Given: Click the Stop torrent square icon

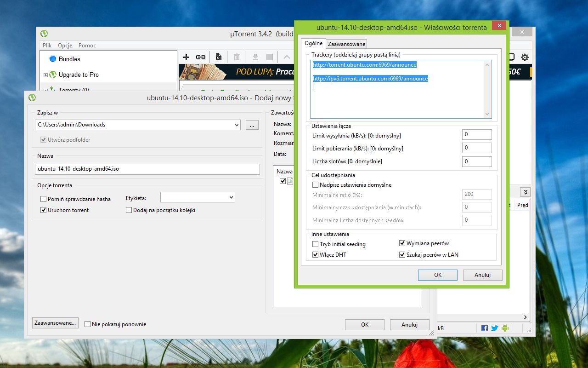Looking at the screenshot, I should tap(270, 57).
